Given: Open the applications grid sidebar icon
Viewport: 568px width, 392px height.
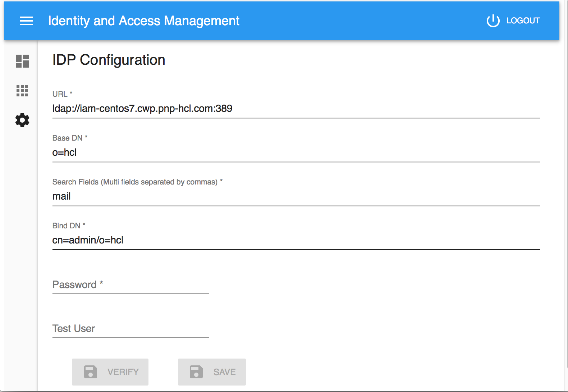Looking at the screenshot, I should (22, 91).
